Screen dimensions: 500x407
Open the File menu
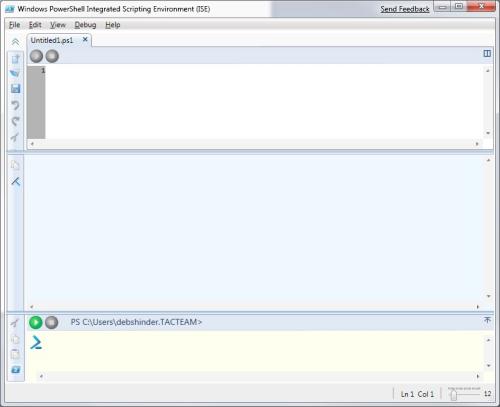(14, 25)
